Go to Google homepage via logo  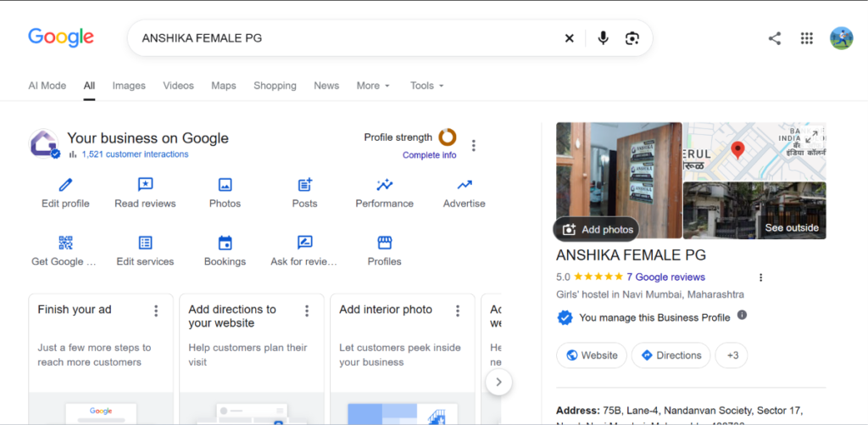61,37
